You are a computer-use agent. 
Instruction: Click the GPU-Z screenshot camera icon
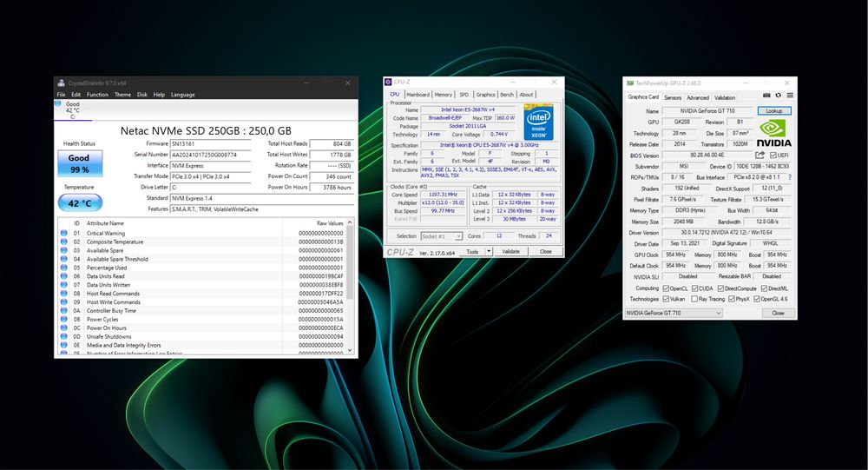point(766,96)
